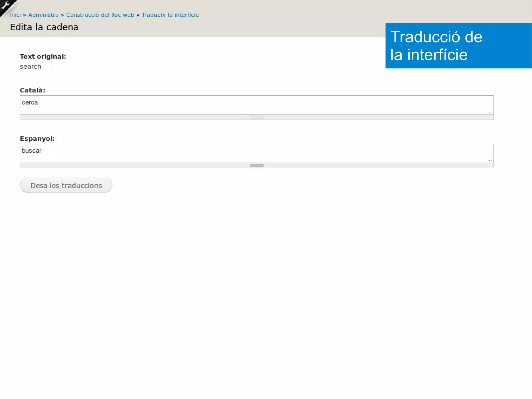Click the 'Text original:' label
Screen dimensions: 532x399
(43, 56)
